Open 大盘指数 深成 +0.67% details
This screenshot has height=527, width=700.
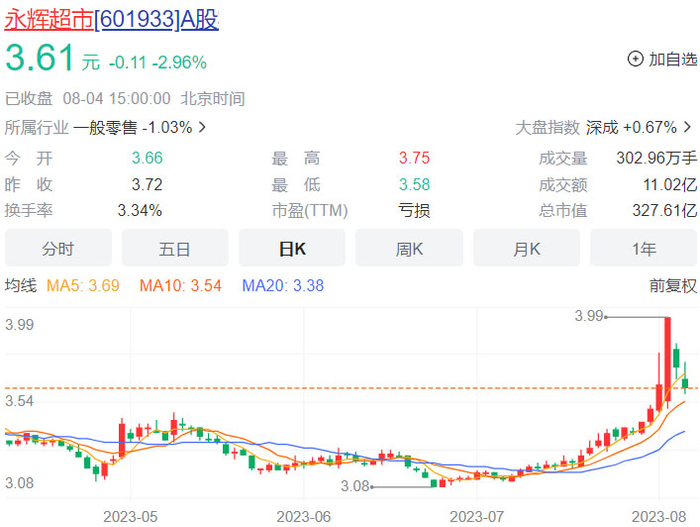click(604, 128)
